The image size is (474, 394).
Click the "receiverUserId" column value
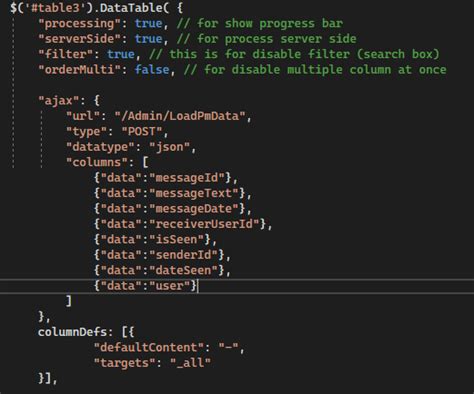(204, 224)
